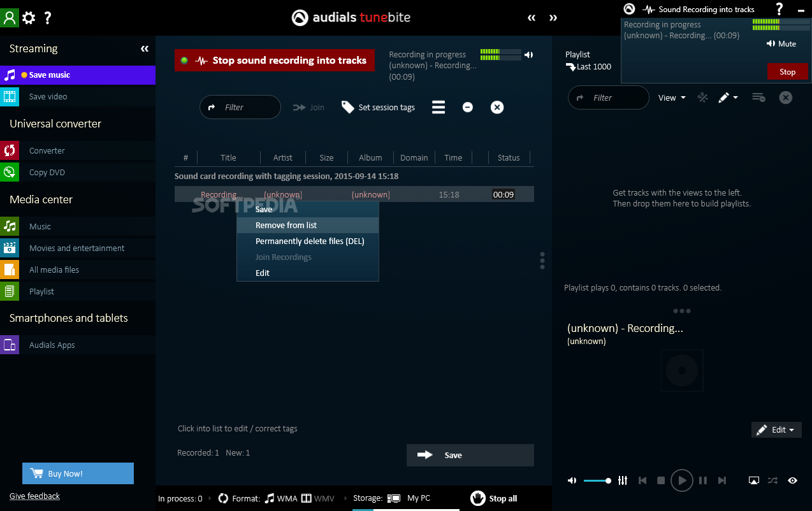Skip to next track
812x511 pixels.
(722, 480)
